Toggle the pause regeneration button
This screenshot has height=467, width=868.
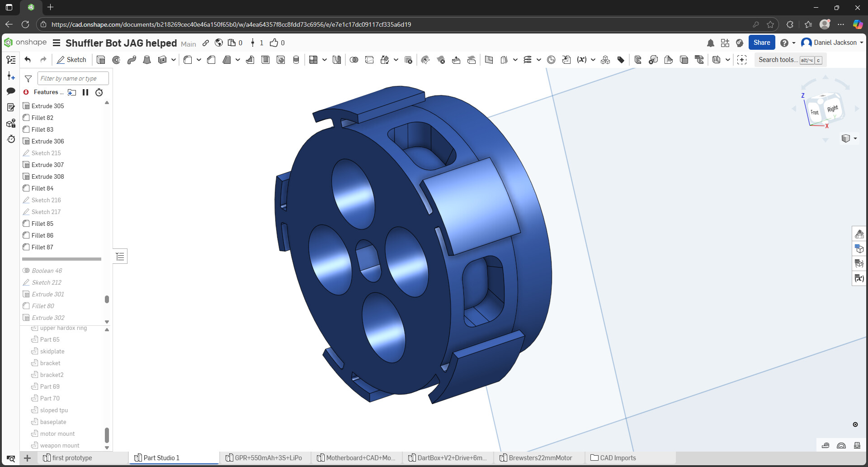tap(85, 92)
